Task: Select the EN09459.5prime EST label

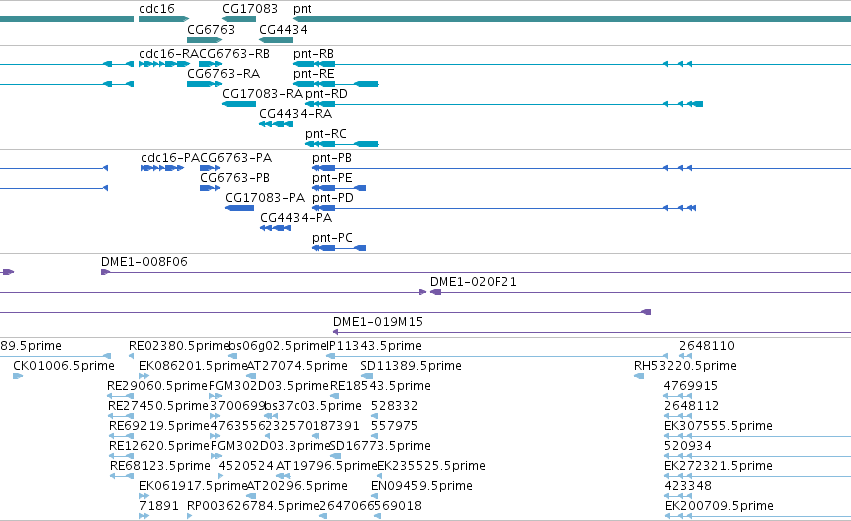Action: point(422,486)
